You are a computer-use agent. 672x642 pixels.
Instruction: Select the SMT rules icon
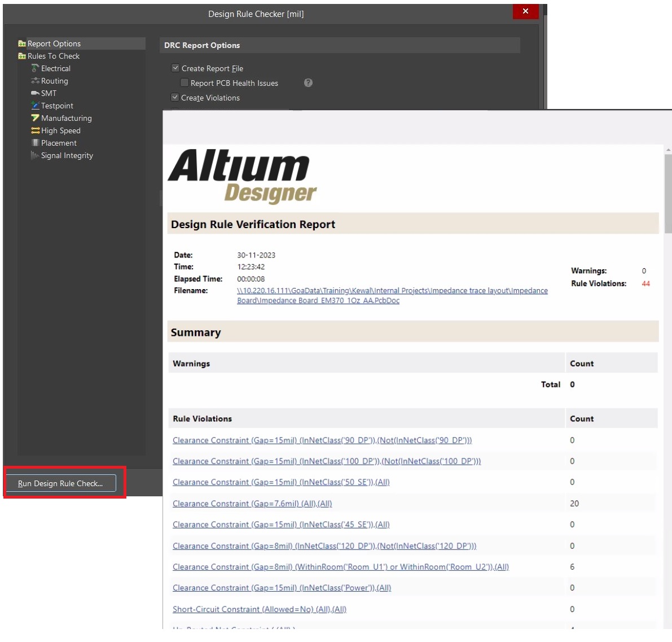35,93
